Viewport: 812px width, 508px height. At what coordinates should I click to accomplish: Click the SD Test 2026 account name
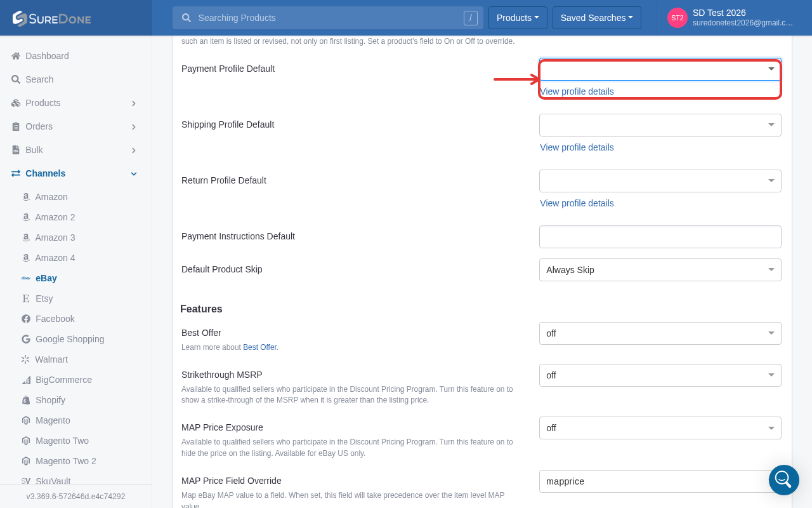pyautogui.click(x=719, y=13)
